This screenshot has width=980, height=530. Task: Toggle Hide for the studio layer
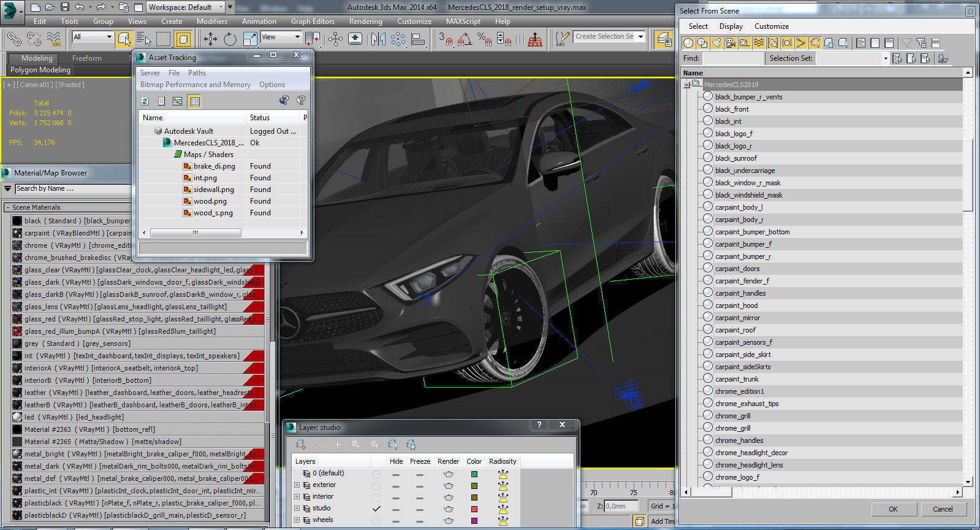tap(396, 509)
